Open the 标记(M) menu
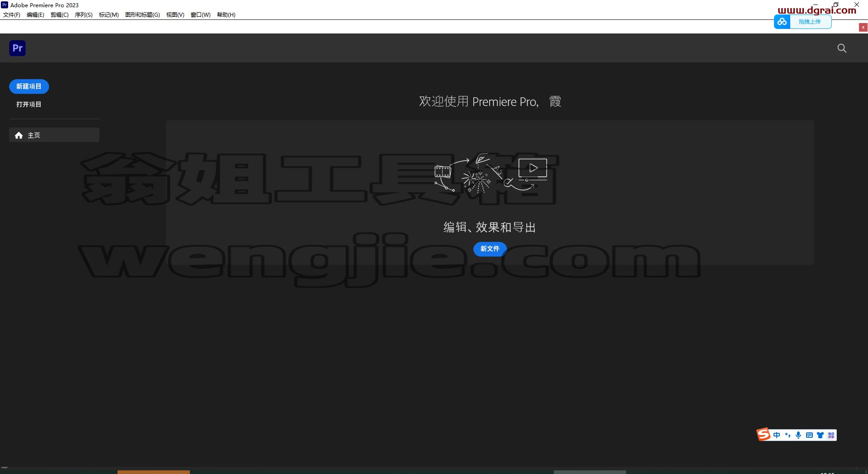 (x=109, y=15)
